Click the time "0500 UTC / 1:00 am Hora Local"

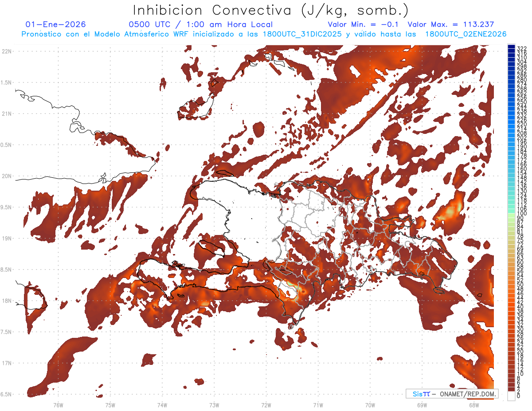click(x=200, y=24)
